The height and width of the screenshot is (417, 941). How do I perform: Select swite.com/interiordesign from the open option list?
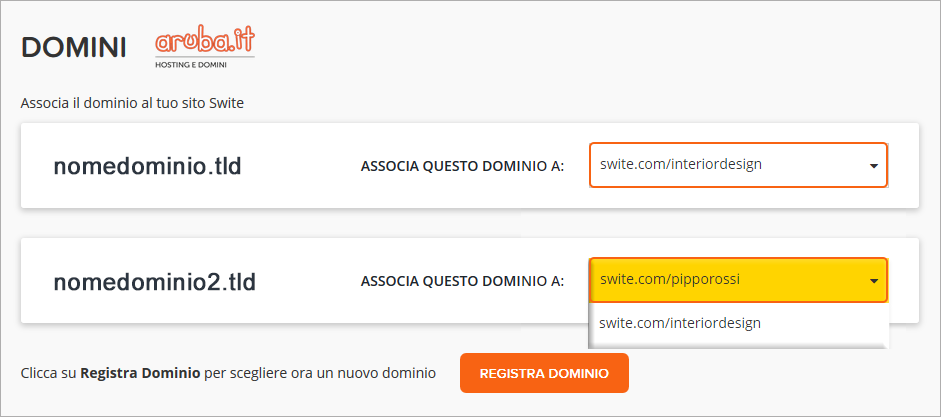[x=738, y=323]
